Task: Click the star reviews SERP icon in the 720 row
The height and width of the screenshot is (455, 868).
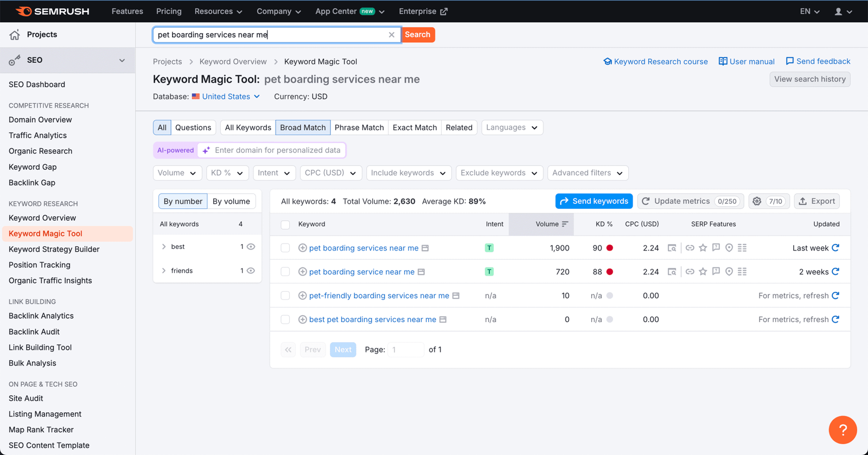Action: [703, 272]
